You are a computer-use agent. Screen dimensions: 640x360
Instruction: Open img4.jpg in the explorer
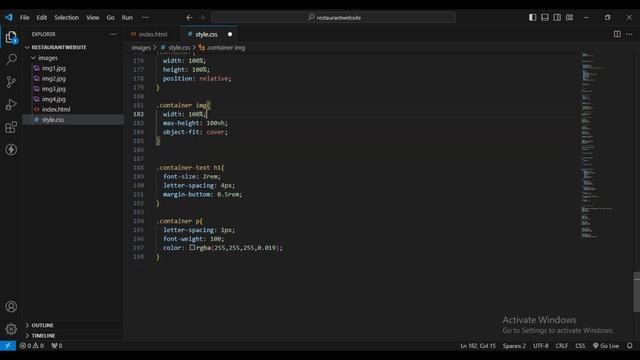pos(53,99)
